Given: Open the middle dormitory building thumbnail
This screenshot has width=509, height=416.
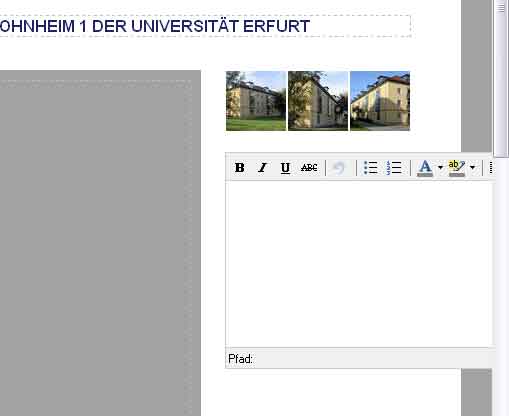Looking at the screenshot, I should point(318,101).
